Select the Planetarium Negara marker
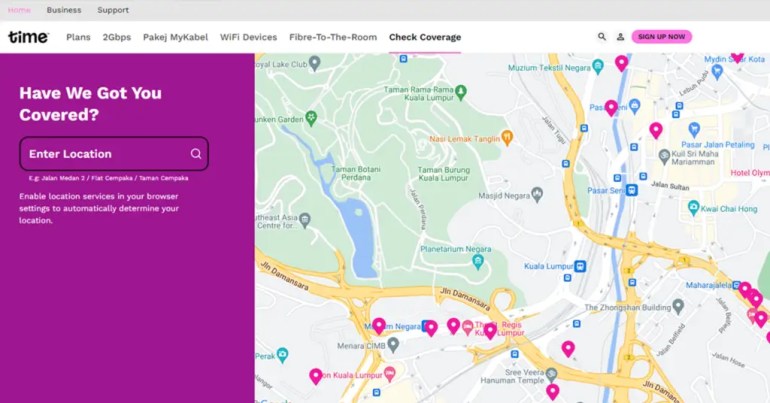 click(x=478, y=263)
